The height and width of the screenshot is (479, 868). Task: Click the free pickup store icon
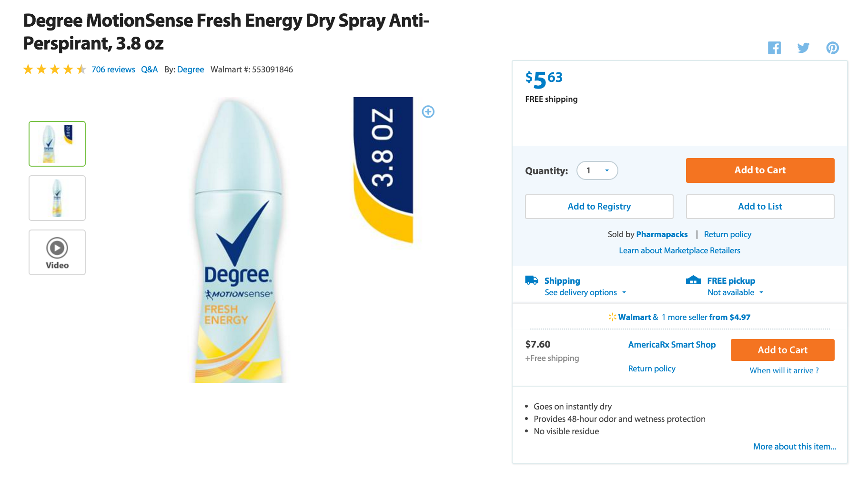click(x=693, y=280)
